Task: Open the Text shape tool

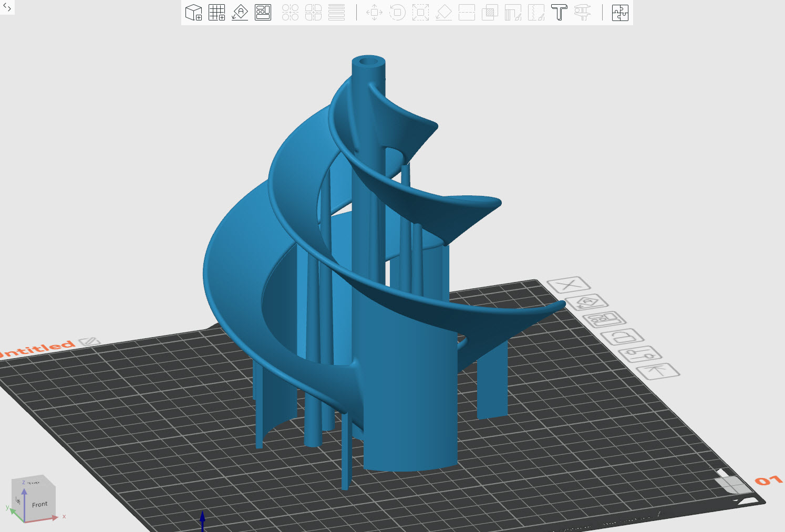Action: point(559,12)
